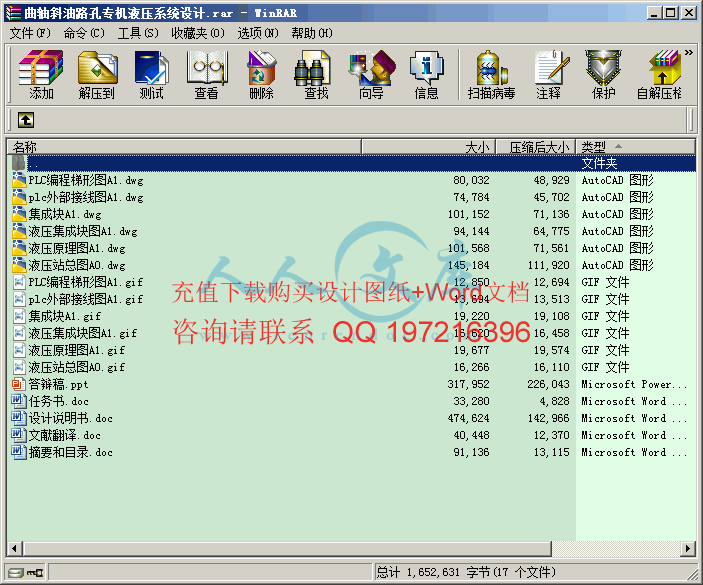Image resolution: width=703 pixels, height=585 pixels.
Task: Click the SFX (自解压) icon
Action: point(660,74)
